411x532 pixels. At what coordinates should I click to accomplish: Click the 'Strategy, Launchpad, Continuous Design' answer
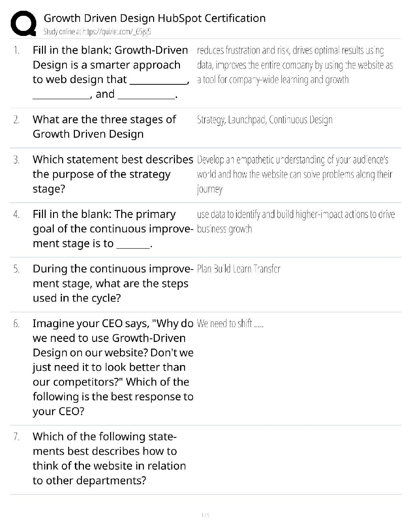[x=265, y=120]
